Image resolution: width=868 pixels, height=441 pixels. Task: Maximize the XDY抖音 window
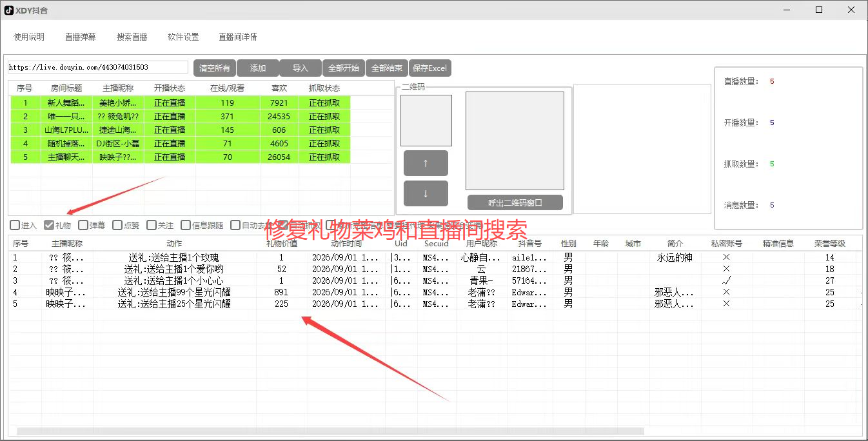[x=819, y=10]
